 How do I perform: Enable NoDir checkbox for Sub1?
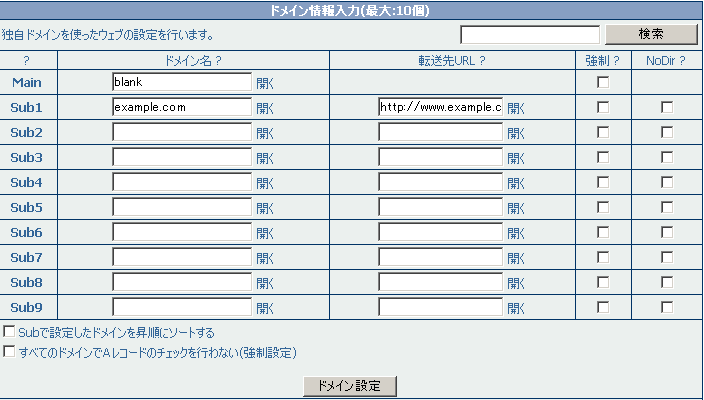667,107
